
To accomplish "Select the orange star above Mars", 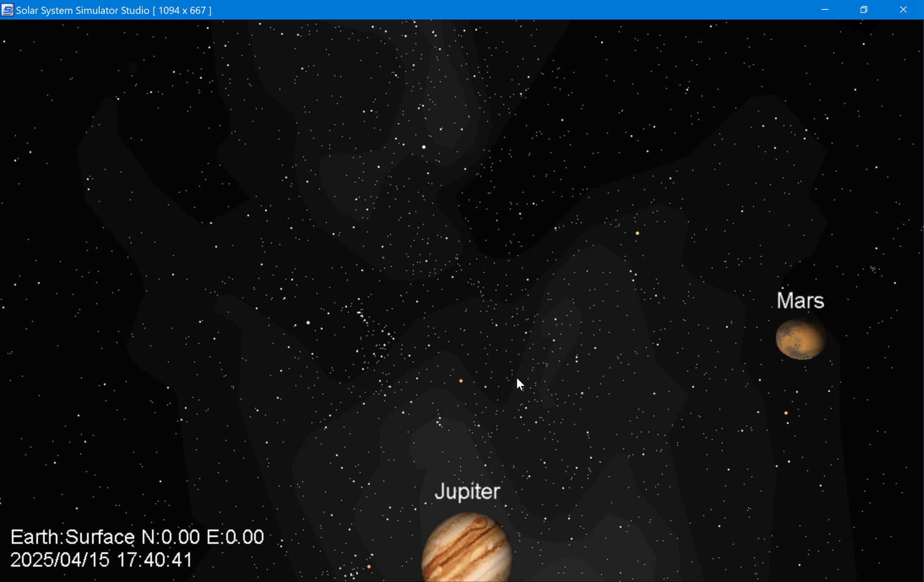I will pos(637,233).
